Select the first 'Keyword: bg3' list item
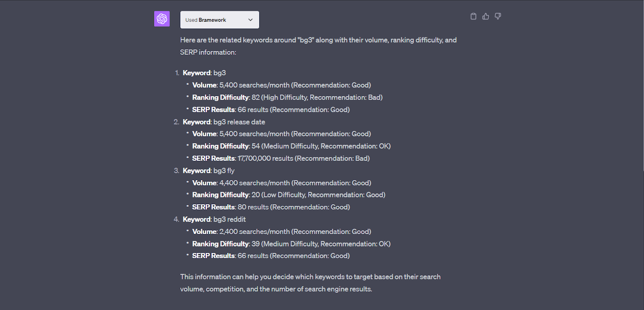The height and width of the screenshot is (310, 644). (204, 73)
